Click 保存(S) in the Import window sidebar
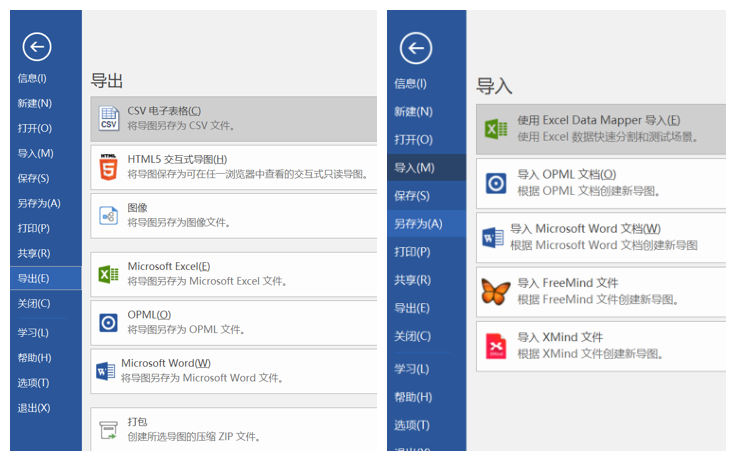This screenshot has width=736, height=461. pyautogui.click(x=412, y=196)
